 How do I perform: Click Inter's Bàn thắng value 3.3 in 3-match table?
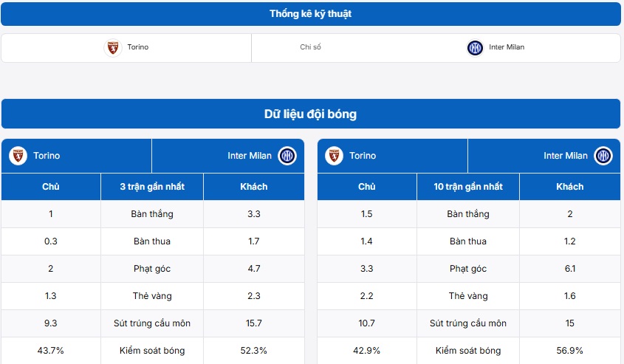254,214
